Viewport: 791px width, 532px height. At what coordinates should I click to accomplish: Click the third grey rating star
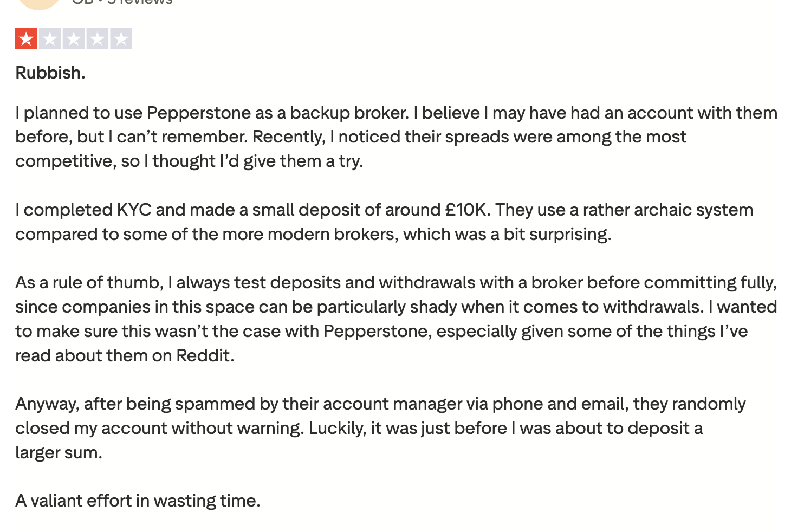tap(74, 39)
